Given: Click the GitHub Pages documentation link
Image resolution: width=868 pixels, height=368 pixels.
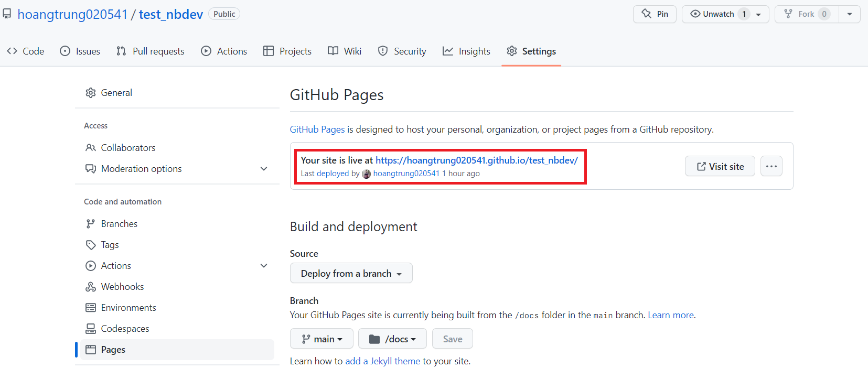Looking at the screenshot, I should [x=317, y=129].
